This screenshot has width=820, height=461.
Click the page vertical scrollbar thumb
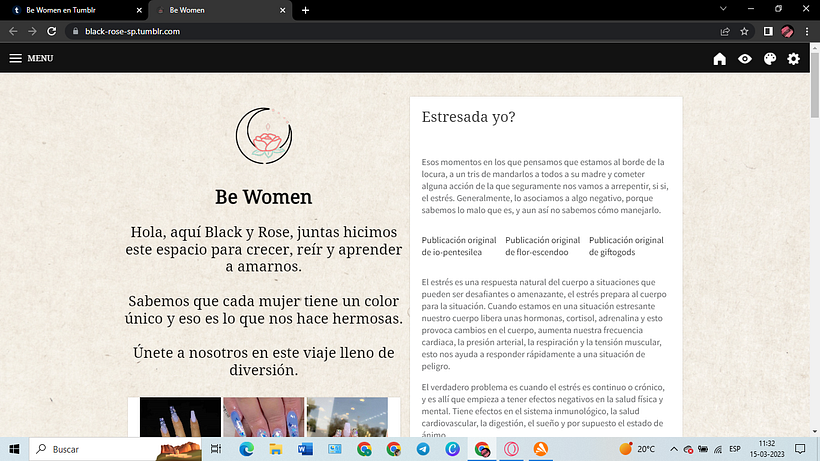[x=815, y=85]
